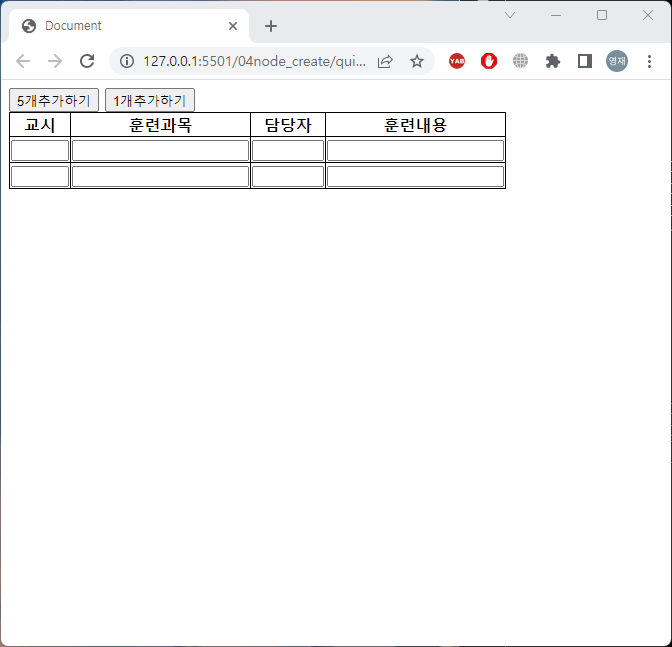Open the 영재 profile avatar
The width and height of the screenshot is (672, 647).
tap(617, 61)
